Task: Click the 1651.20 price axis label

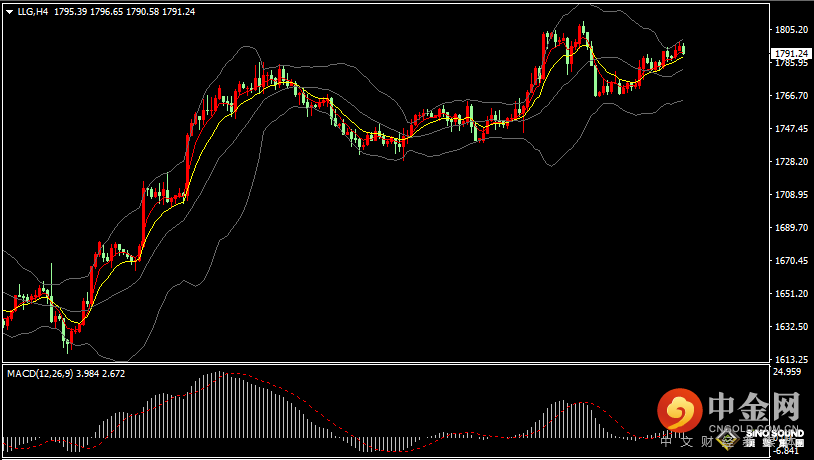Action: (x=790, y=294)
